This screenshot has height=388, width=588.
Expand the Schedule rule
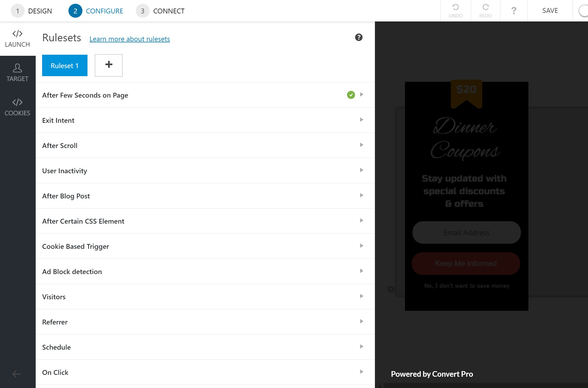pyautogui.click(x=362, y=347)
